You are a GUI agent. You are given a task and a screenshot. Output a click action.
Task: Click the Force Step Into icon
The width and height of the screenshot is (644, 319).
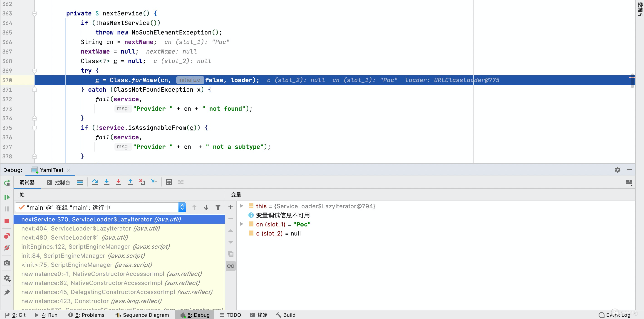click(x=118, y=182)
